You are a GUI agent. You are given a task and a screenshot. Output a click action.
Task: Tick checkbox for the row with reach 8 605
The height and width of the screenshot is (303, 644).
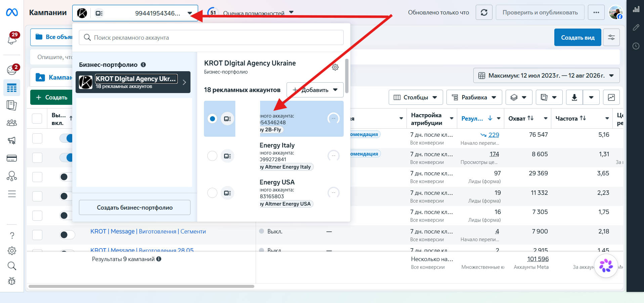pos(37,158)
